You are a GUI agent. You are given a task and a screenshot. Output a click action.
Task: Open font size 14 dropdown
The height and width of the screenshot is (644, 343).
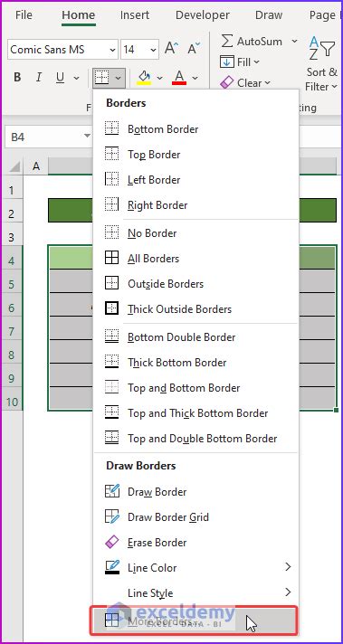click(x=153, y=50)
